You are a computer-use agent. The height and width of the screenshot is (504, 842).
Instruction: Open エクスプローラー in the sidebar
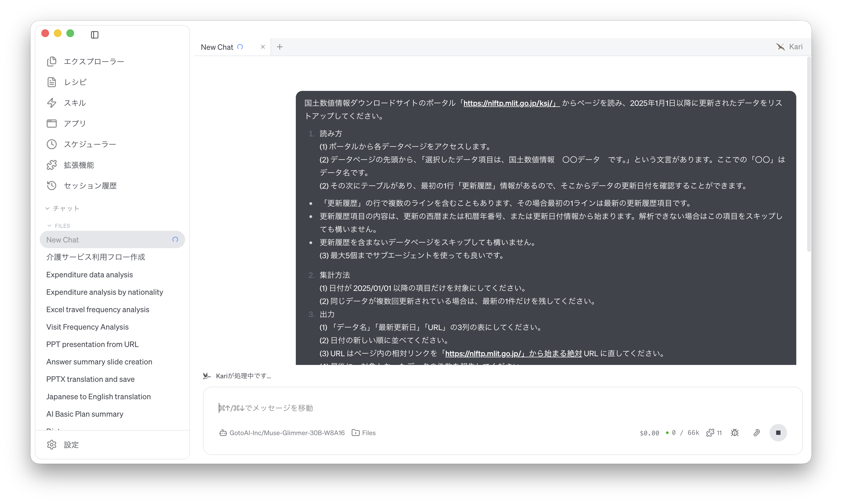pos(85,62)
